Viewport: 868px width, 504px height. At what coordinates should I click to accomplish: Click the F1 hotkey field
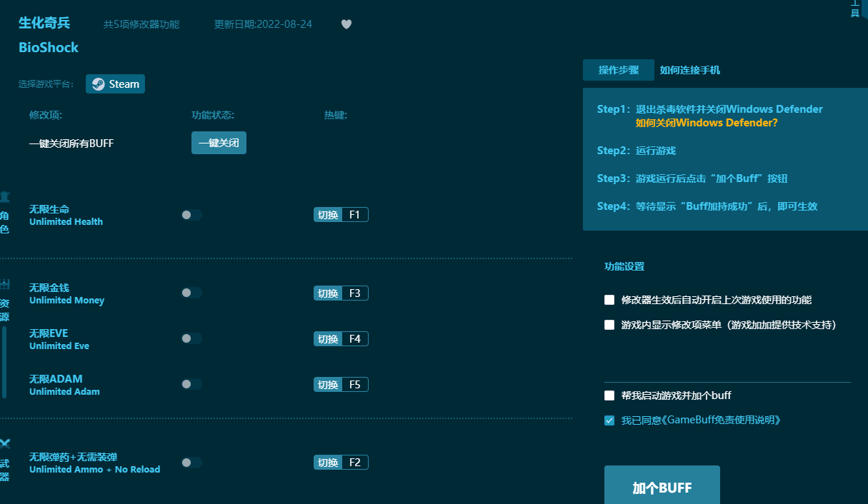[355, 215]
